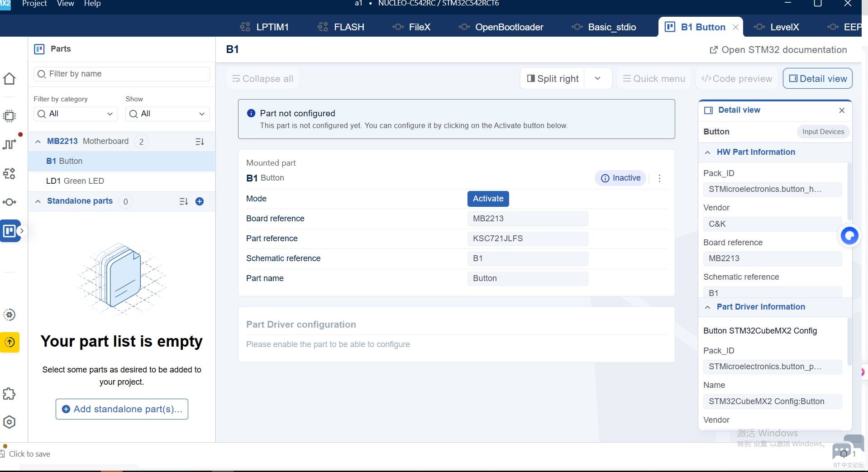Expand the Split right dropdown arrow
This screenshot has width=868, height=472.
pyautogui.click(x=597, y=79)
